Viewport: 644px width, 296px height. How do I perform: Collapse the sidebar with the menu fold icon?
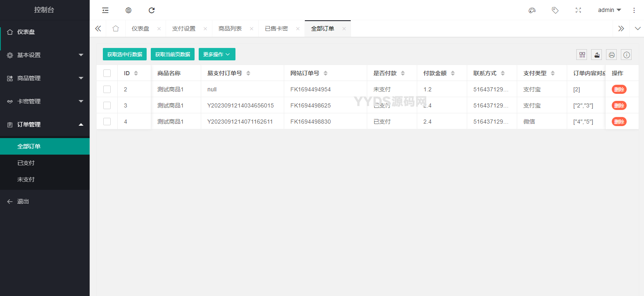click(x=105, y=10)
